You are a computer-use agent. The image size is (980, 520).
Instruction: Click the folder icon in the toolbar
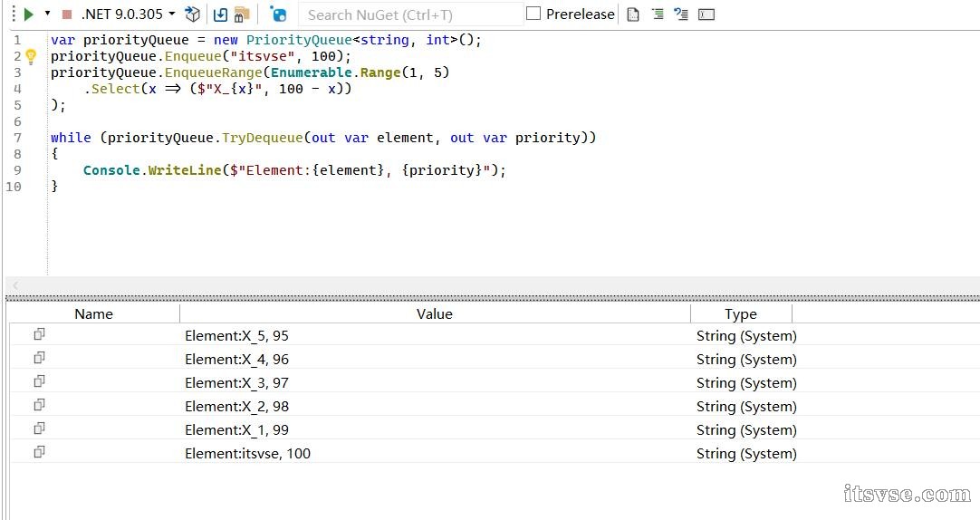241,14
